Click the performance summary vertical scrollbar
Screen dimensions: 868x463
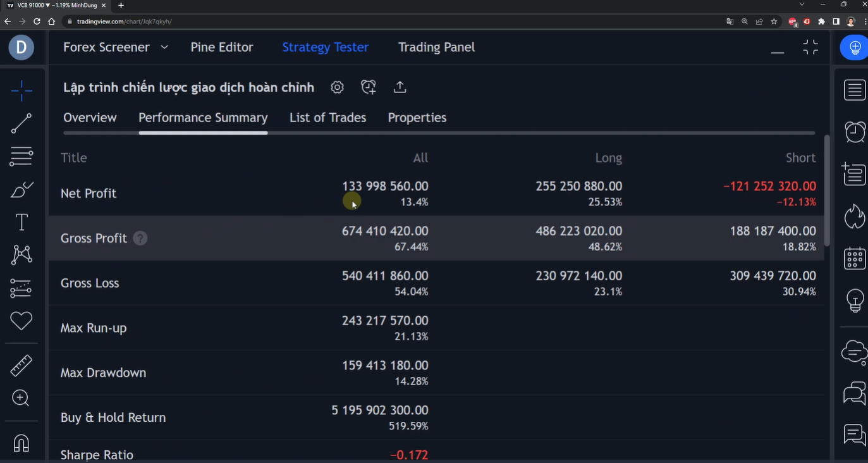click(827, 190)
